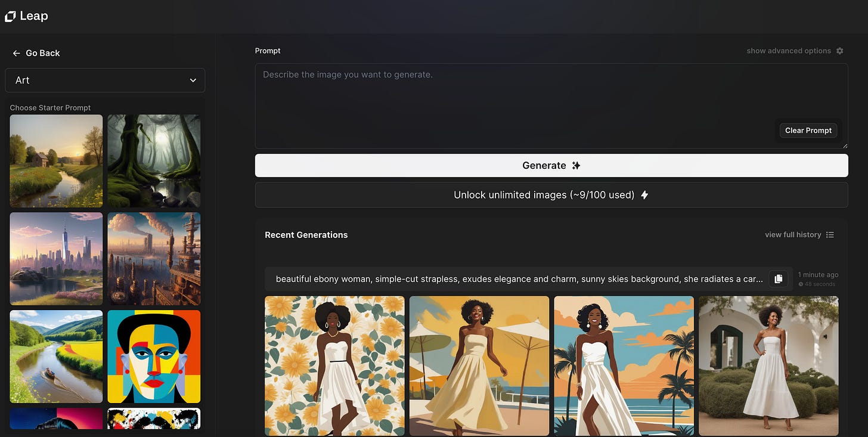Select the river valley with boat starter prompt
This screenshot has width=868, height=437.
click(x=56, y=357)
